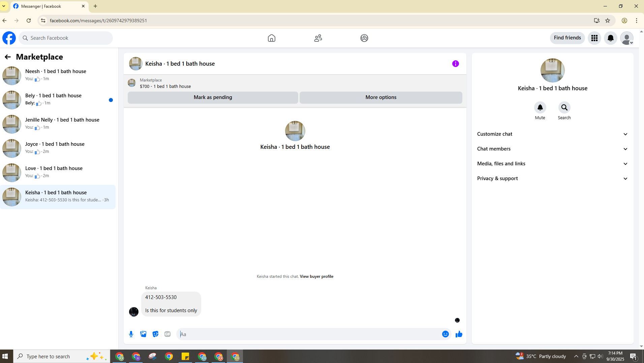Image resolution: width=644 pixels, height=363 pixels.
Task: Open the emoji picker in message box
Action: pyautogui.click(x=446, y=334)
